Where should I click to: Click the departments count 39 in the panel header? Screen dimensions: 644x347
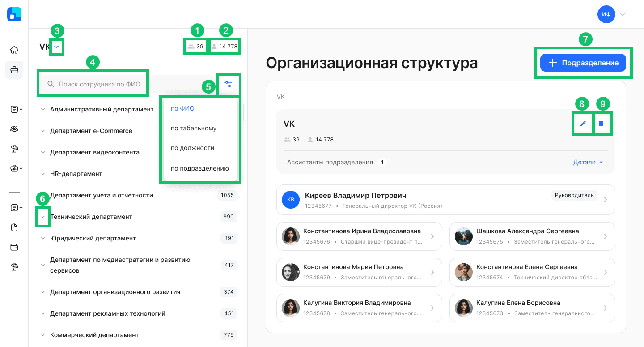(x=196, y=47)
